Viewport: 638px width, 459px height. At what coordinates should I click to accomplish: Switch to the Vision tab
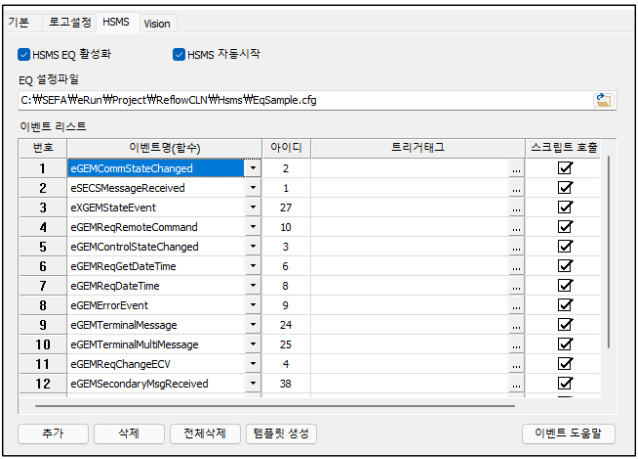click(157, 24)
